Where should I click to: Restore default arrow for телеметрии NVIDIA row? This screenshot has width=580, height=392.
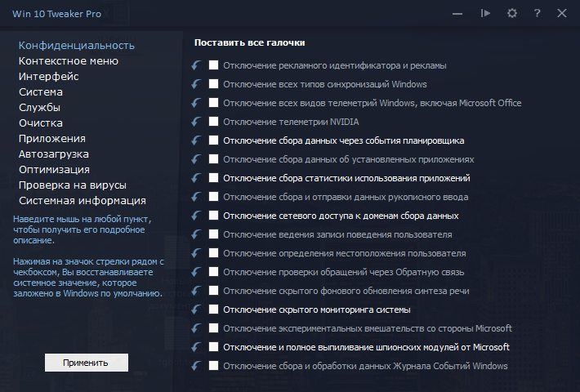196,122
